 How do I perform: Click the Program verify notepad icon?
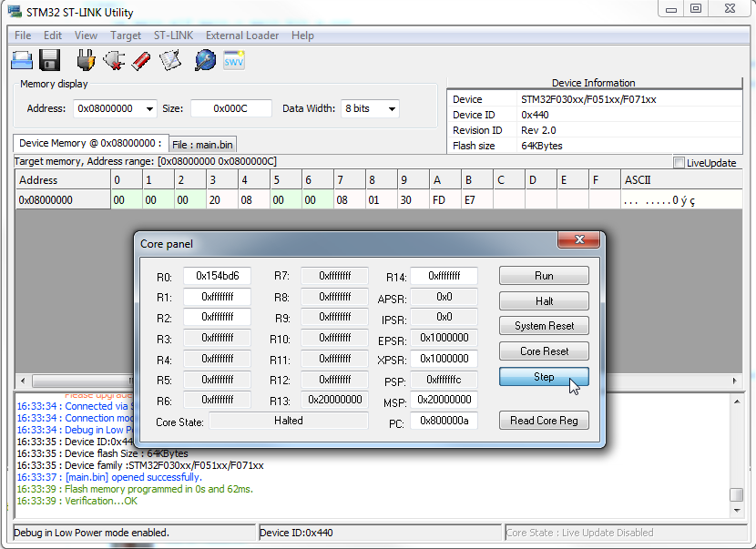(170, 61)
